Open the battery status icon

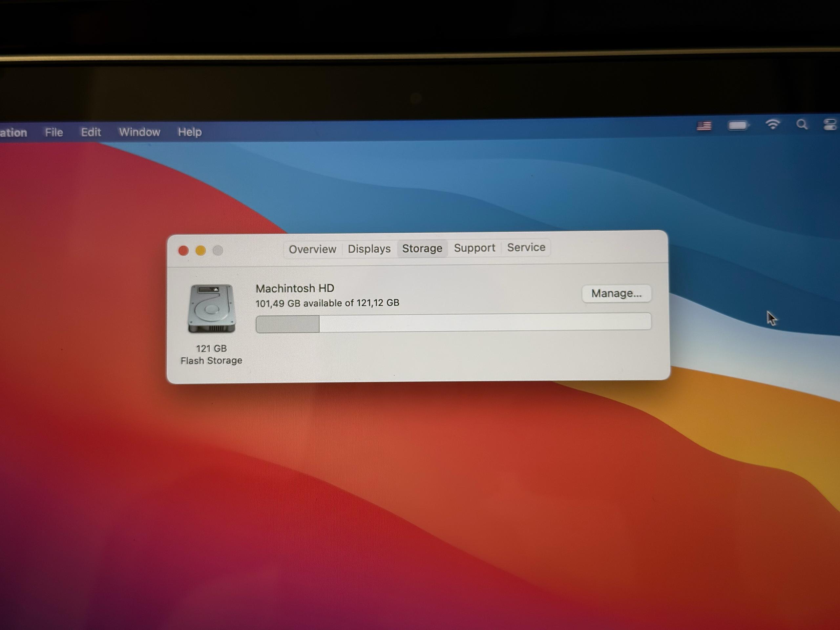coord(739,125)
